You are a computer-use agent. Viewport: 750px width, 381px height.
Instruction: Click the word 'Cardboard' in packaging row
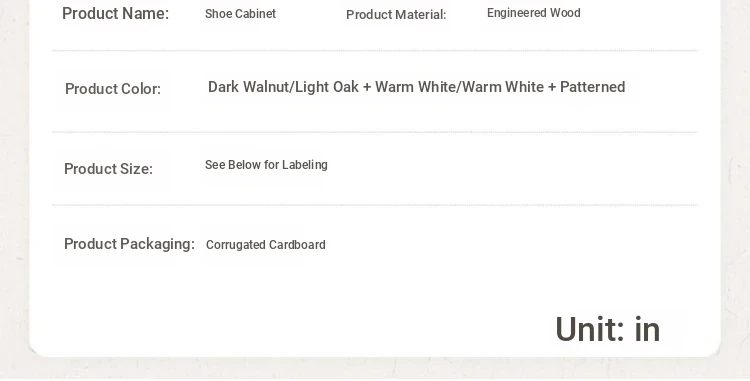(297, 245)
